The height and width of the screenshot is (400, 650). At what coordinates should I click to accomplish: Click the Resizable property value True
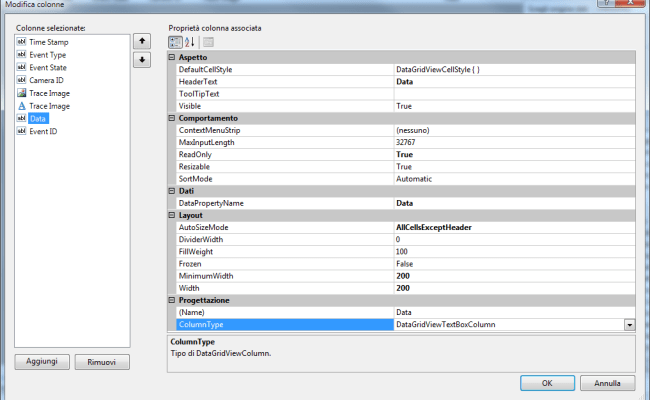tap(514, 167)
